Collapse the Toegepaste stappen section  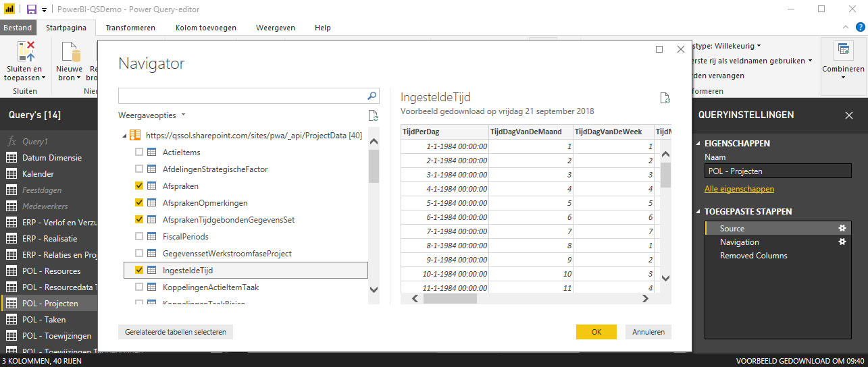click(699, 212)
